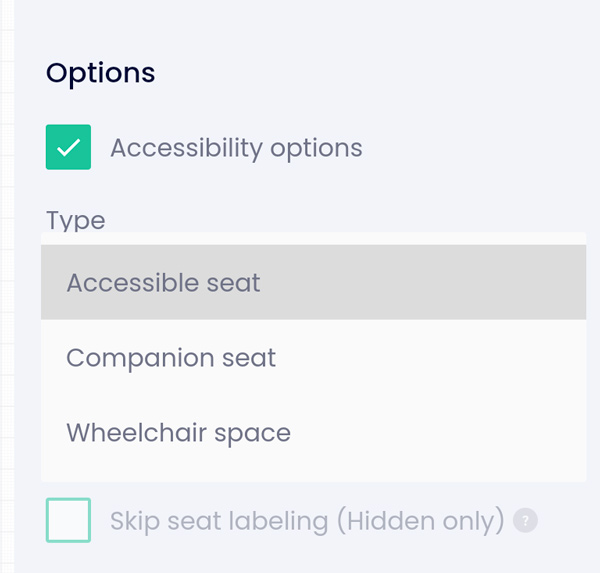Click the canvas grid strip at left edge
The width and height of the screenshot is (600, 573).
click(x=7, y=286)
